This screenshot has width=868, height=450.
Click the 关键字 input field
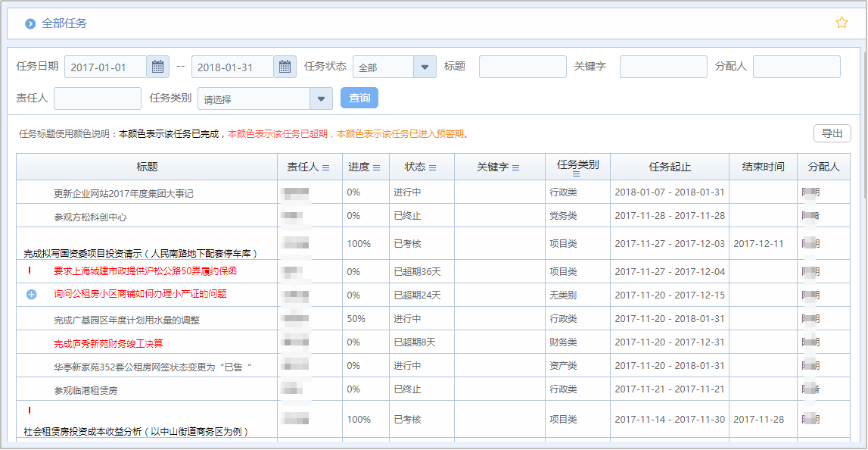(x=663, y=67)
